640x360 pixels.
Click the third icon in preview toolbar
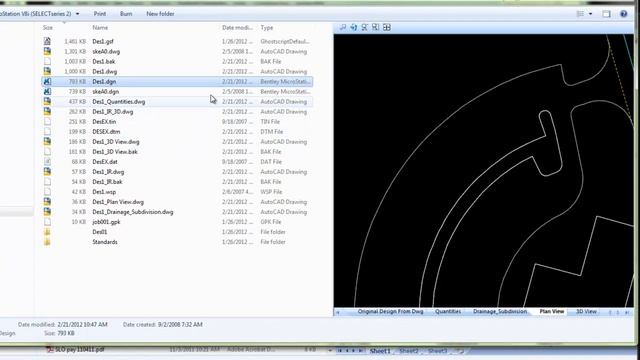364,27
